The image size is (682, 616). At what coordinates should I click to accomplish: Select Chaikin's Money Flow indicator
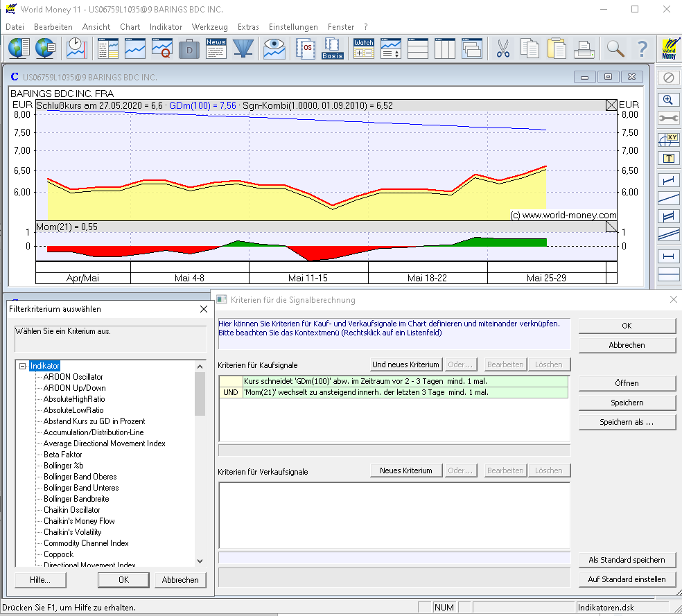(79, 521)
